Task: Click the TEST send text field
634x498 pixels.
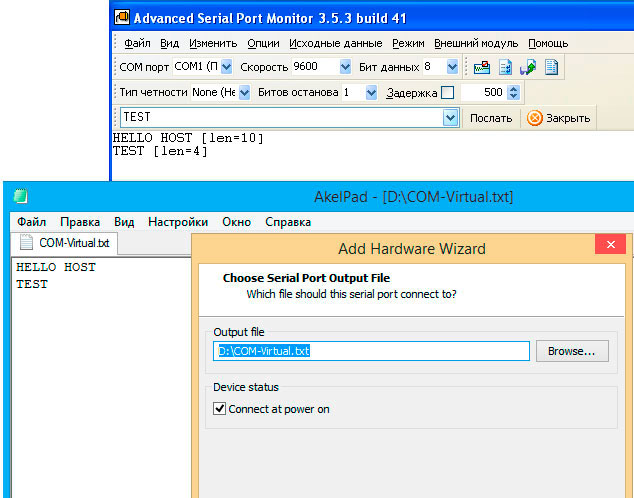Action: 282,117
